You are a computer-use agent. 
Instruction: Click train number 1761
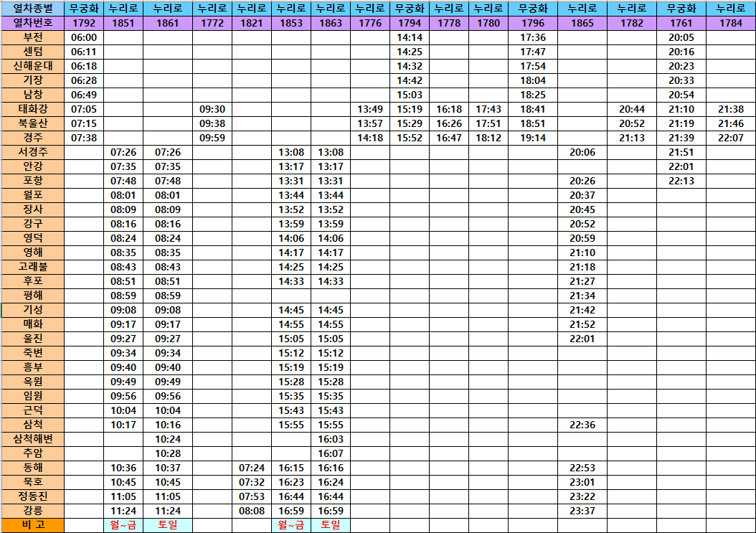[x=681, y=23]
